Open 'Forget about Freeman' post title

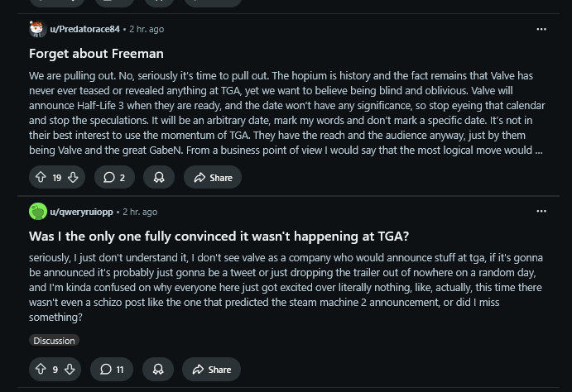point(96,54)
